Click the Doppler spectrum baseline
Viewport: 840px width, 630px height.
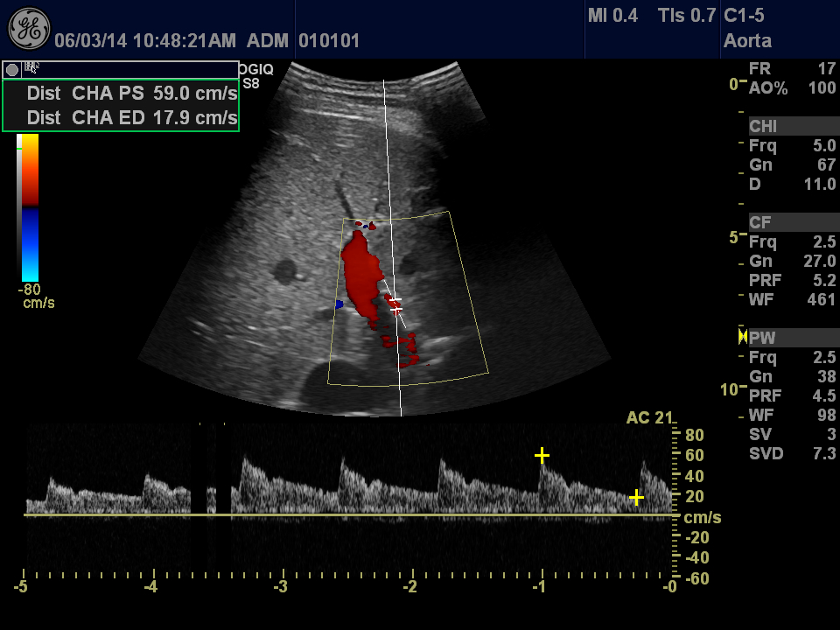[x=350, y=514]
